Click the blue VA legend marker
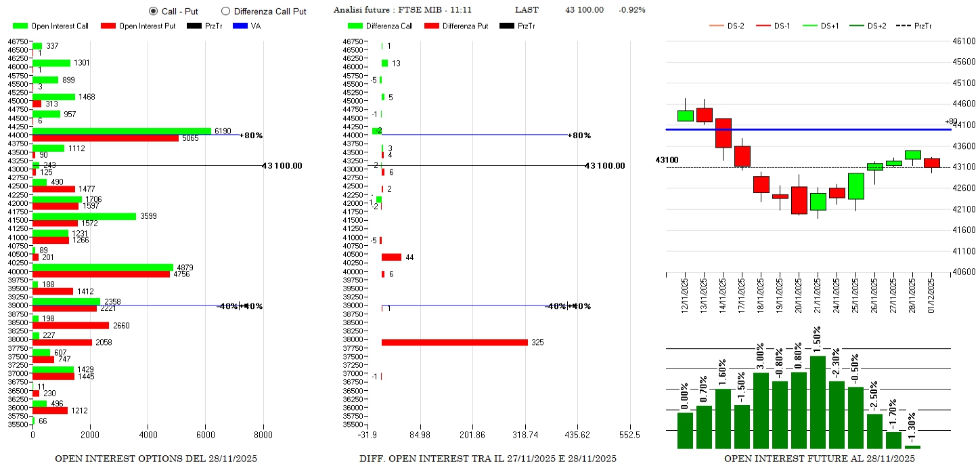This screenshot has width=980, height=464. point(240,26)
